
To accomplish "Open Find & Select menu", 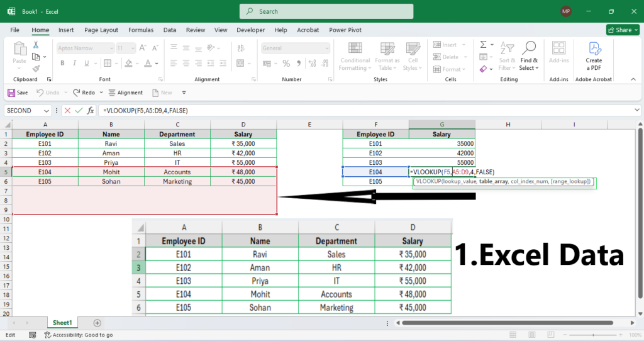I will [x=529, y=56].
